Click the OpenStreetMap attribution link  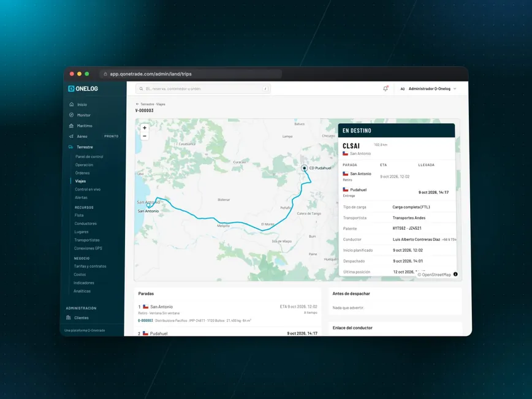[x=436, y=275]
